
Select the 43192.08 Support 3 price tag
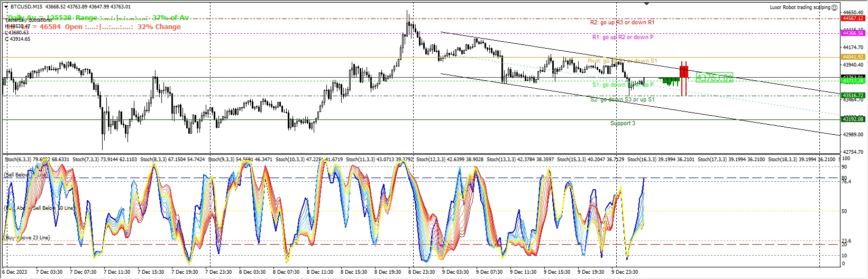pos(853,119)
